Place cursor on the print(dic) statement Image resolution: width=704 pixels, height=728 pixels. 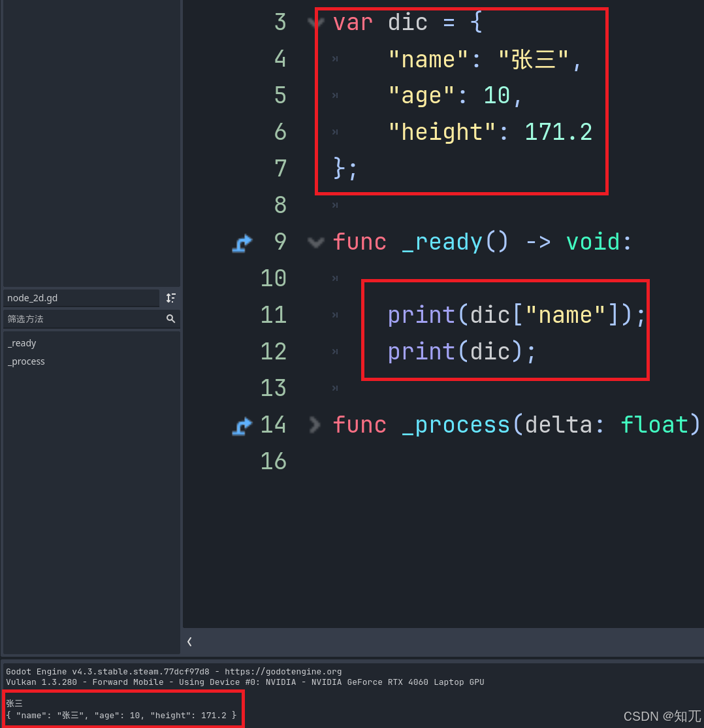click(460, 351)
